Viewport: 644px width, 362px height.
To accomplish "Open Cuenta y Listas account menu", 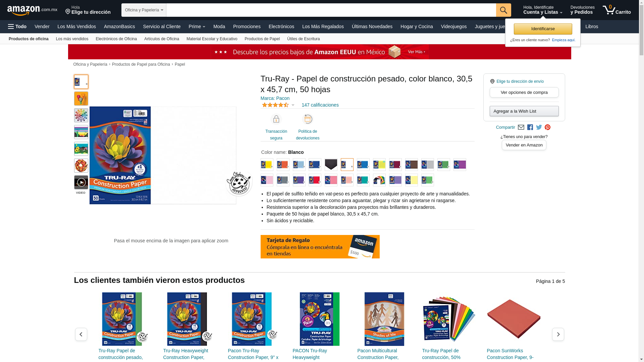I will tap(543, 10).
